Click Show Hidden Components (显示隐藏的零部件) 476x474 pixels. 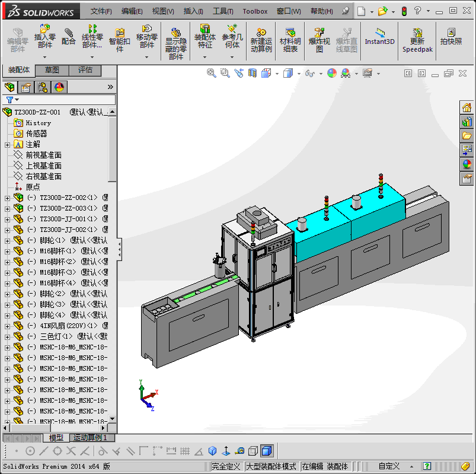pos(176,44)
